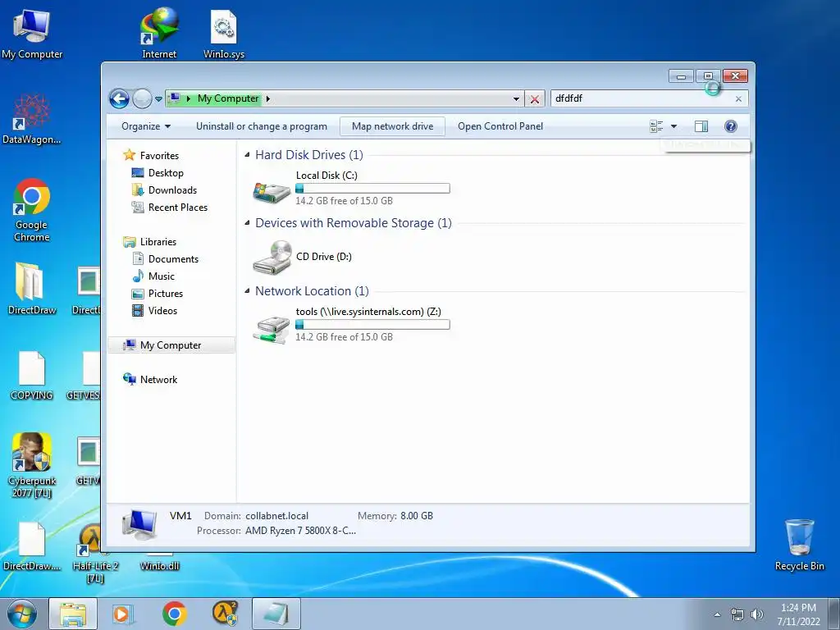Select Half-Life 2 desktop shortcut
This screenshot has height=630, width=840.
[95, 553]
